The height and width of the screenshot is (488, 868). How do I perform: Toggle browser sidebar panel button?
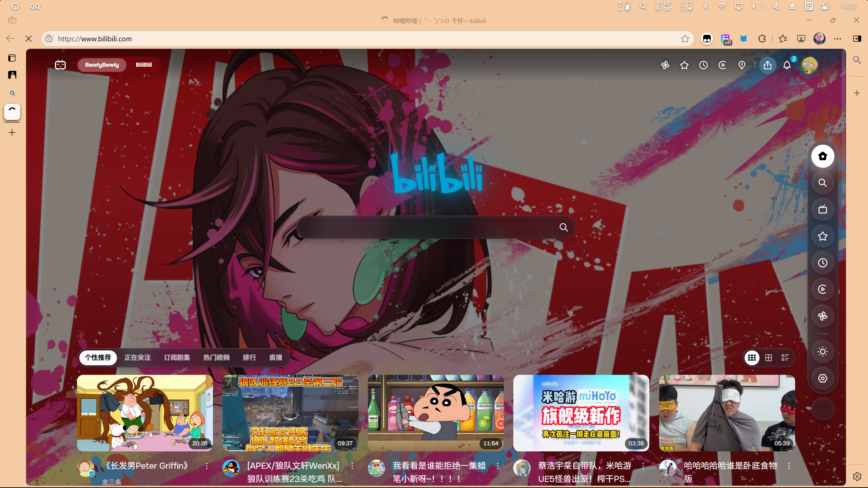point(857,39)
